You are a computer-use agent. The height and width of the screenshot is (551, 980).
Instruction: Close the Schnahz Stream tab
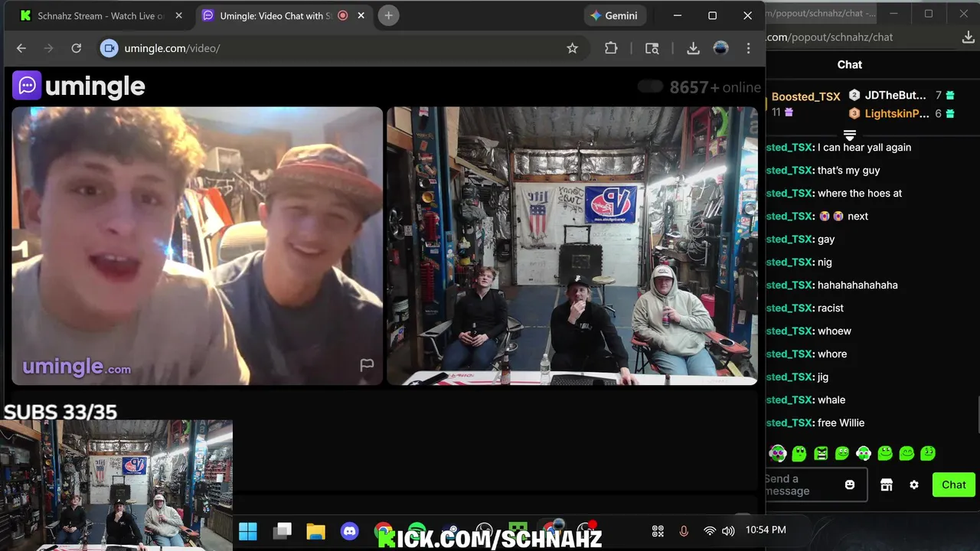(178, 15)
